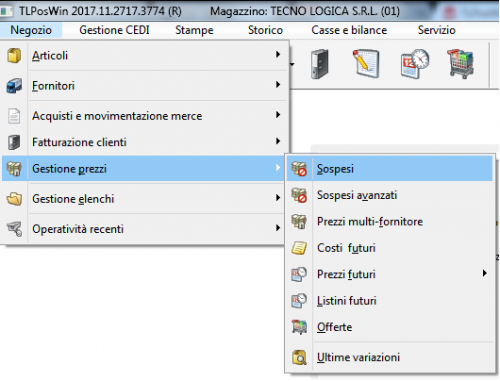
Task: Select Prezzi futuri
Action: pos(390,274)
